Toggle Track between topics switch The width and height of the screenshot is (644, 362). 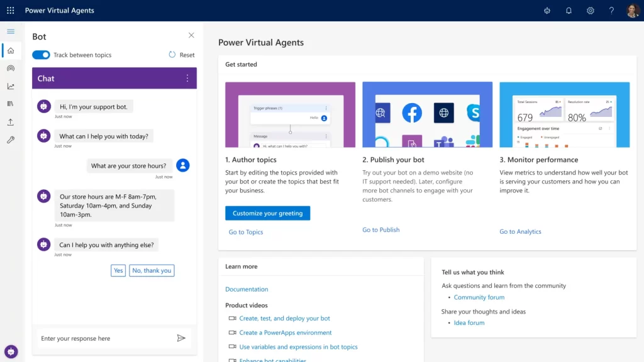pos(41,55)
